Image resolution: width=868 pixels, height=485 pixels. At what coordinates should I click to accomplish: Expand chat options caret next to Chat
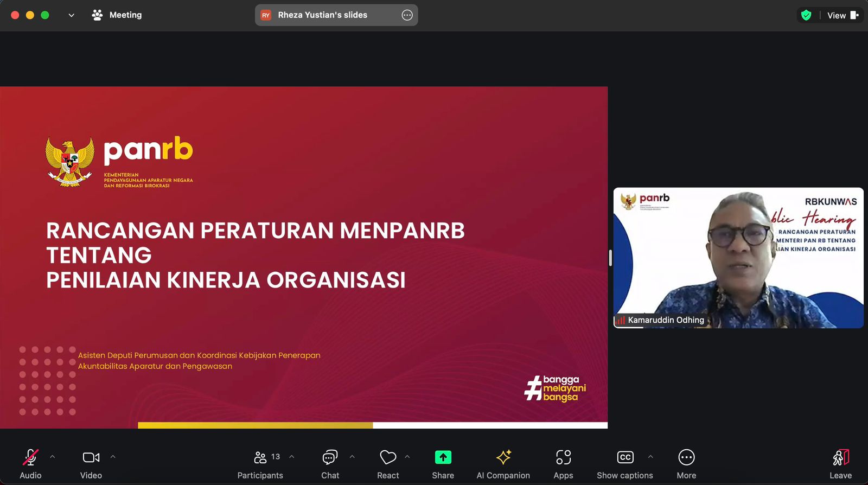pos(352,457)
